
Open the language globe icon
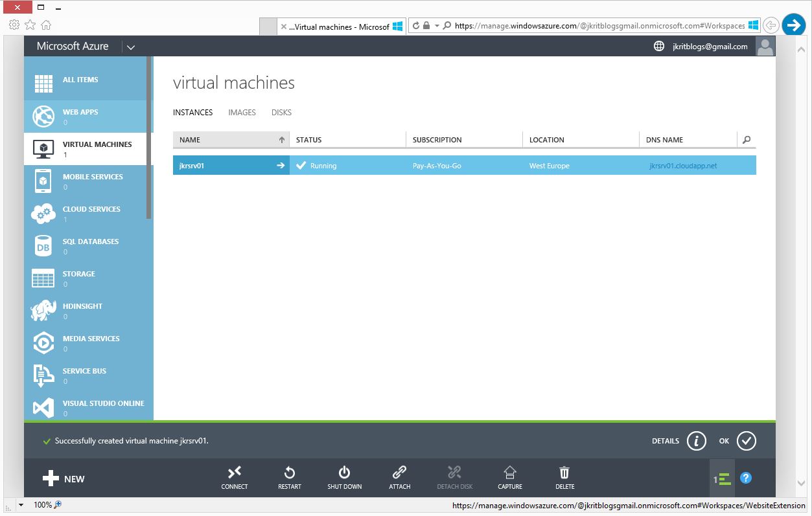[x=659, y=46]
